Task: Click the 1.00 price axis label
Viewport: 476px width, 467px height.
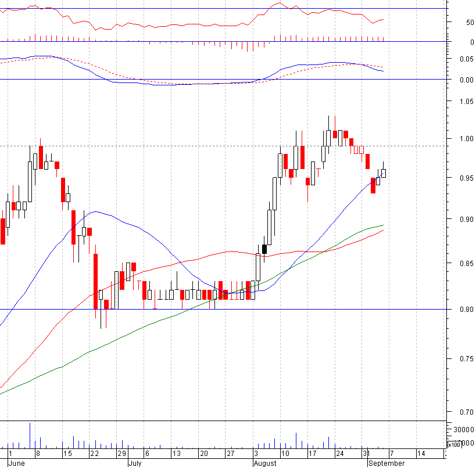Action: (467, 139)
